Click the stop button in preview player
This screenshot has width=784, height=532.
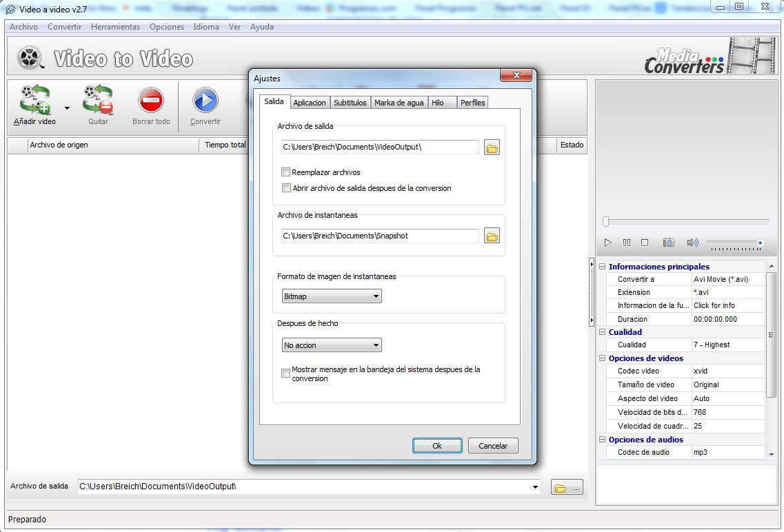click(x=645, y=243)
